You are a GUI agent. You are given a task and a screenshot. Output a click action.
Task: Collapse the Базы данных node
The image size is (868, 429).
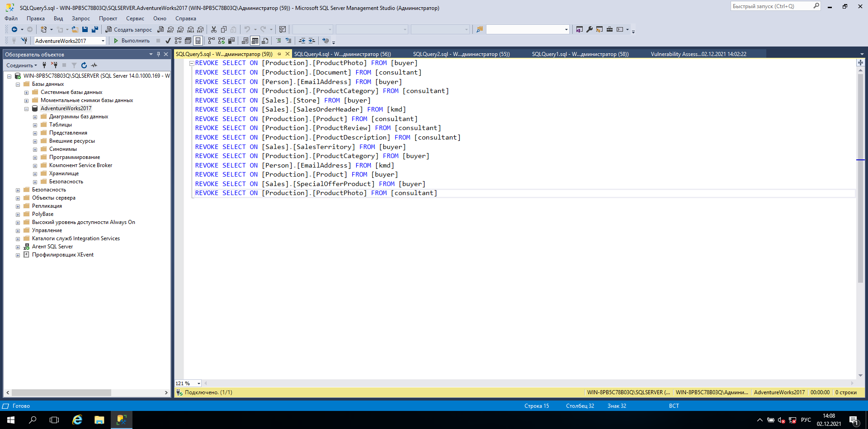coord(18,84)
